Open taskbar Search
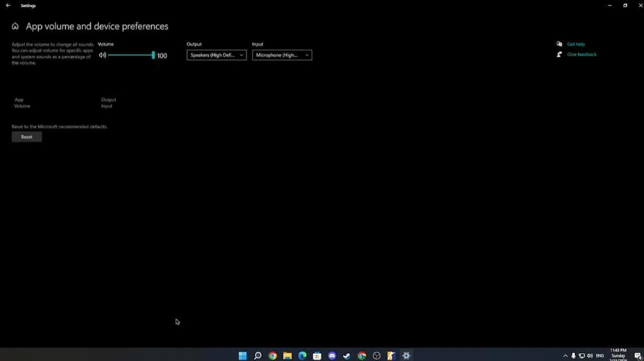644x361 pixels. pos(258,356)
